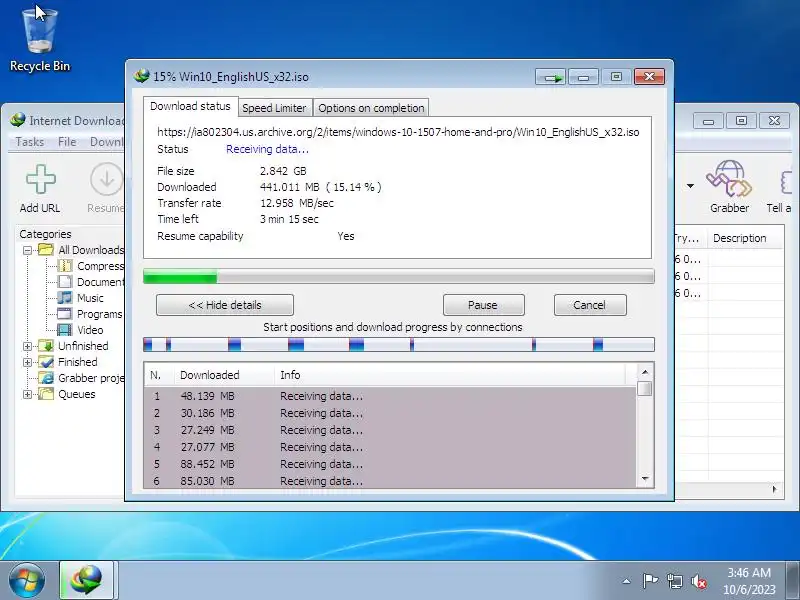
Task: Select the Documents category icon
Action: click(x=65, y=282)
